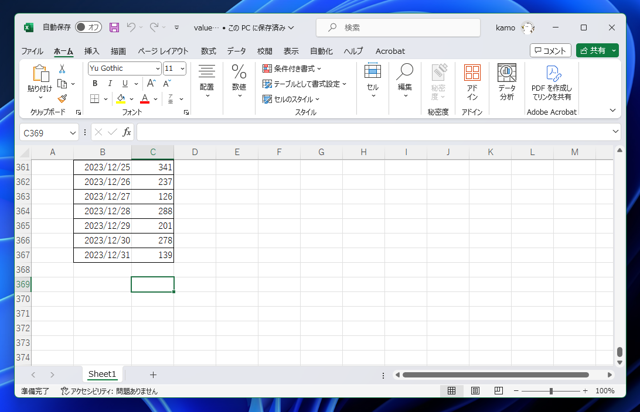The height and width of the screenshot is (412, 640).
Task: Click the zoom slider in status bar
Action: click(x=551, y=391)
